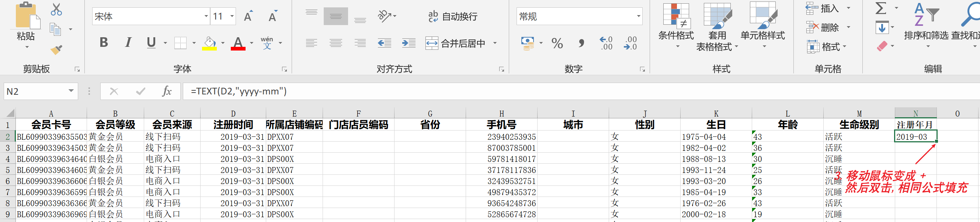The height and width of the screenshot is (222, 980).
Task: Align text right
Action: coord(360,43)
